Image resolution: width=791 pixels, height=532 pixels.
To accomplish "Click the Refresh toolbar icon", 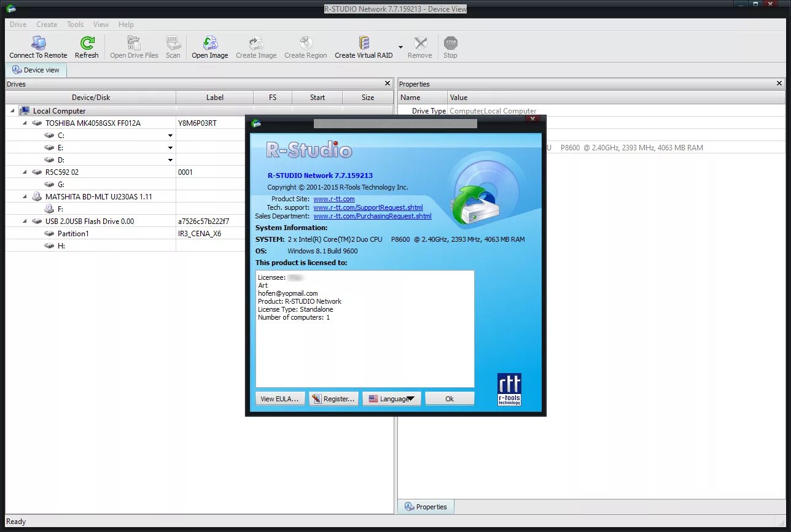I will pos(87,43).
